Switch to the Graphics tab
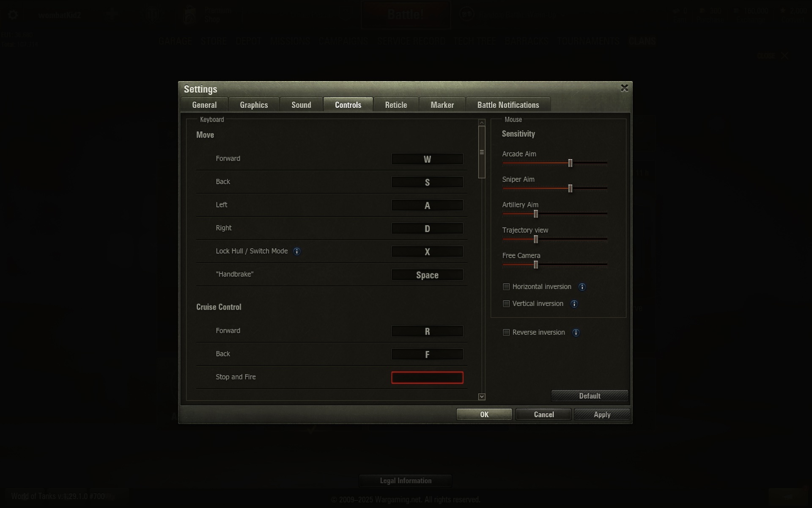812x508 pixels. 254,105
